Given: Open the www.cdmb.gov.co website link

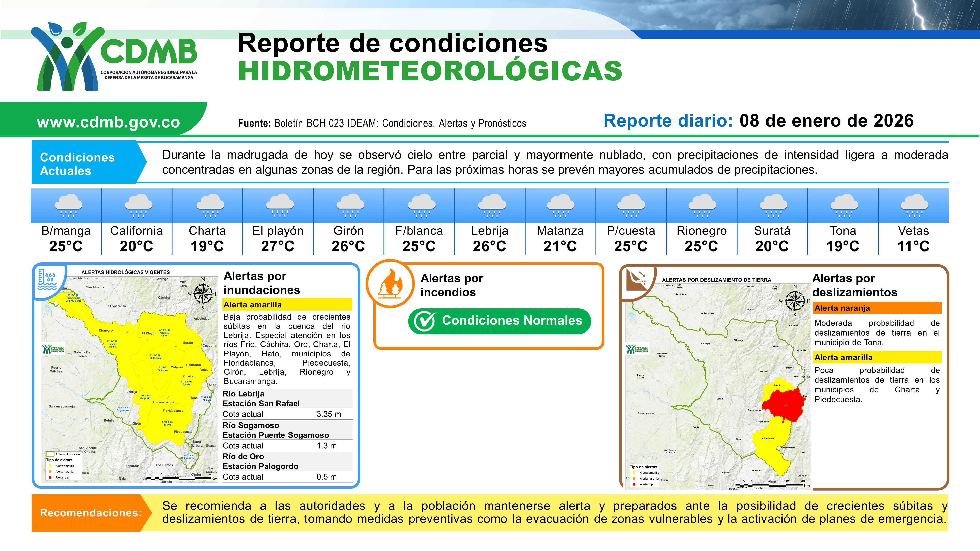Looking at the screenshot, I should [108, 122].
